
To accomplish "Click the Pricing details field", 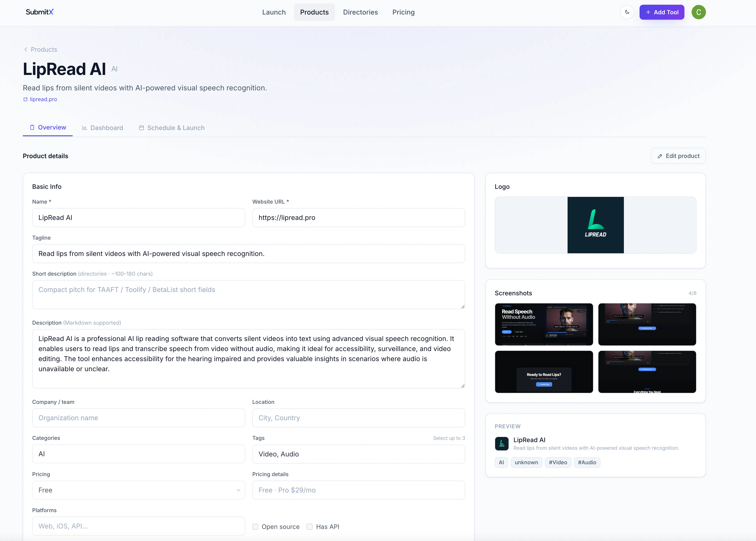I will pyautogui.click(x=358, y=490).
